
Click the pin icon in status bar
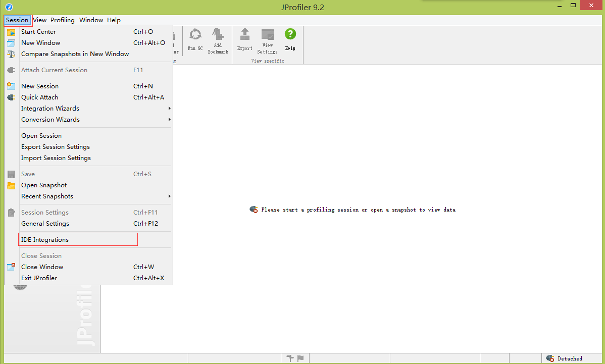click(x=290, y=358)
